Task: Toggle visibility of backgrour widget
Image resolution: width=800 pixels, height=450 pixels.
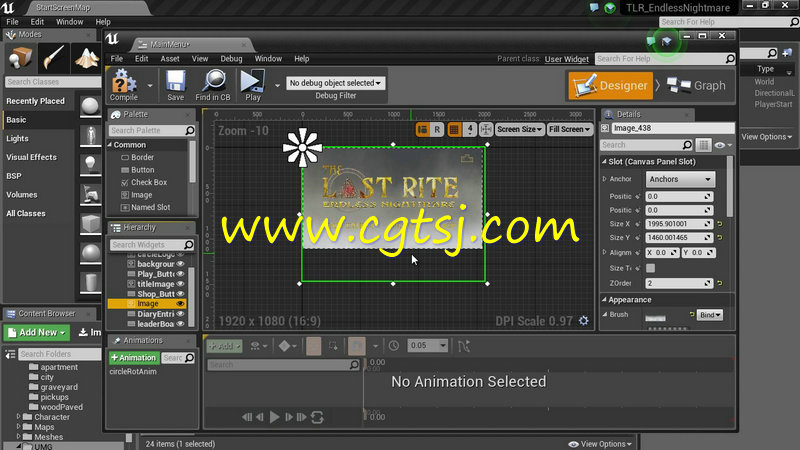Action: click(180, 264)
